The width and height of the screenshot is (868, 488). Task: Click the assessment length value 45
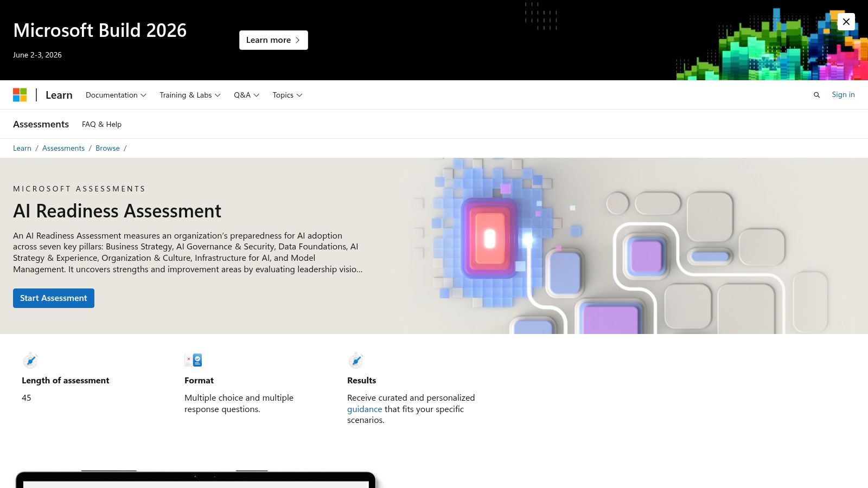tap(27, 398)
